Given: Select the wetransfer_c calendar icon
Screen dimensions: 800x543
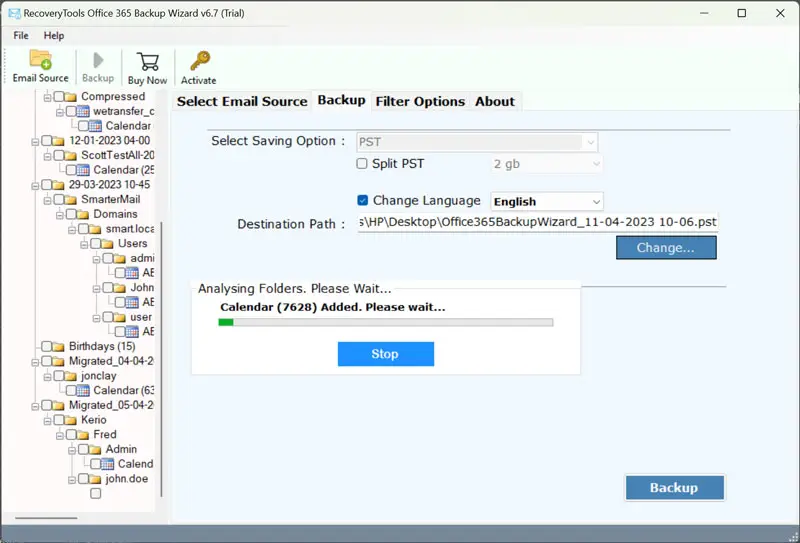Looking at the screenshot, I should (x=83, y=111).
